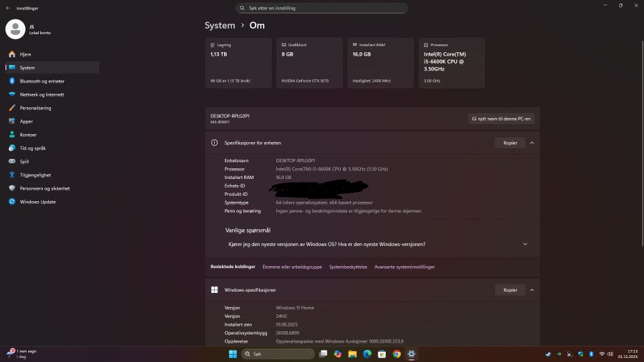This screenshot has height=362, width=644.
Task: Copy device specifications with Kopier button
Action: click(x=510, y=143)
